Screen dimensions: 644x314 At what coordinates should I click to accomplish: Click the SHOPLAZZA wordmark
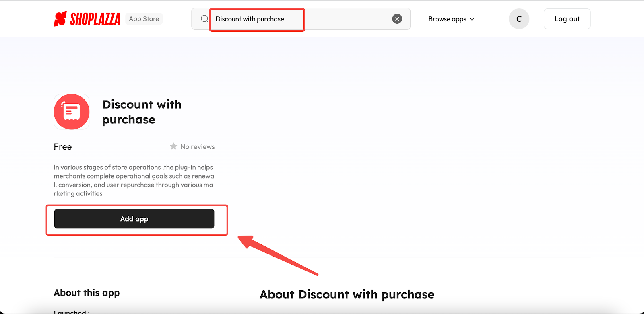(x=95, y=19)
